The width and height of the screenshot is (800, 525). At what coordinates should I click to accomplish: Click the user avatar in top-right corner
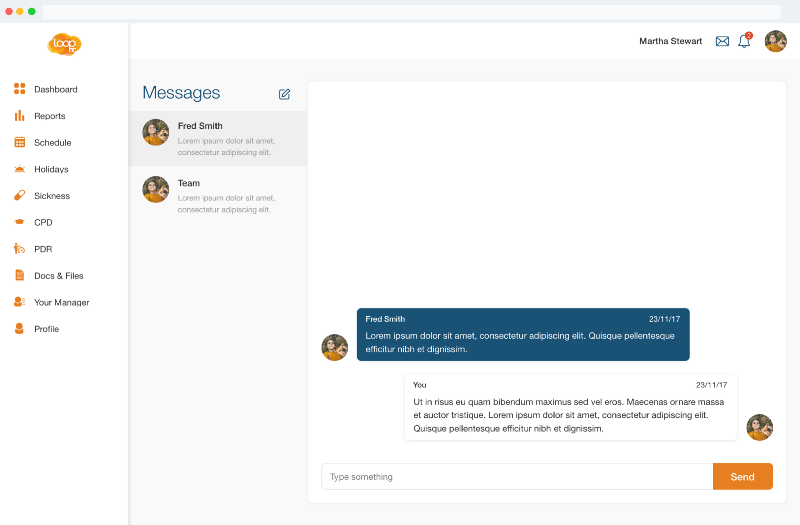coord(775,41)
